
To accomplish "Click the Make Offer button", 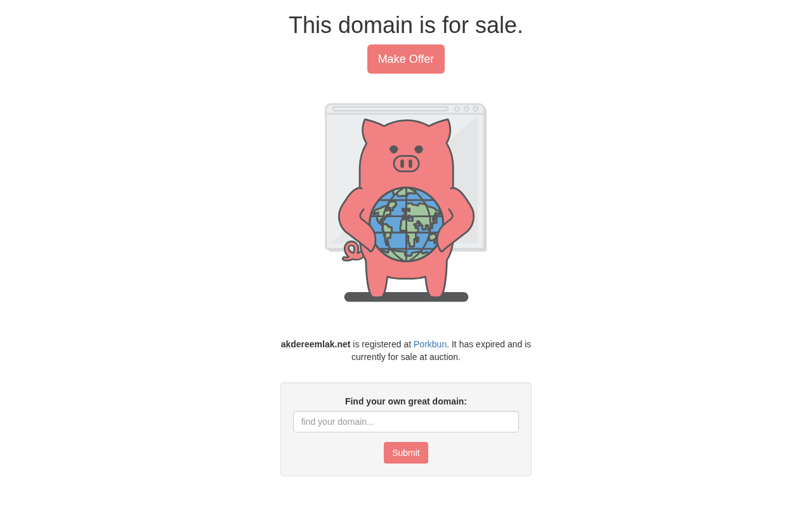I will point(406,59).
